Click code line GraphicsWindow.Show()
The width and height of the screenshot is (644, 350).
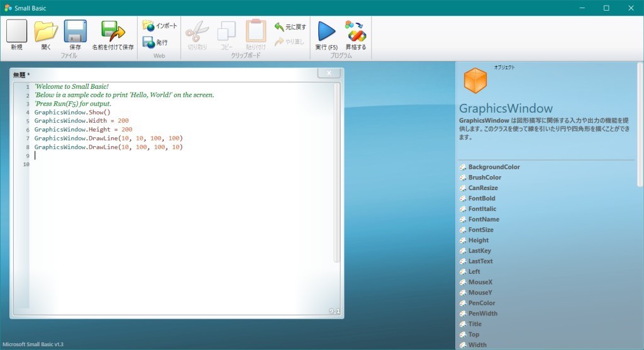coord(72,112)
